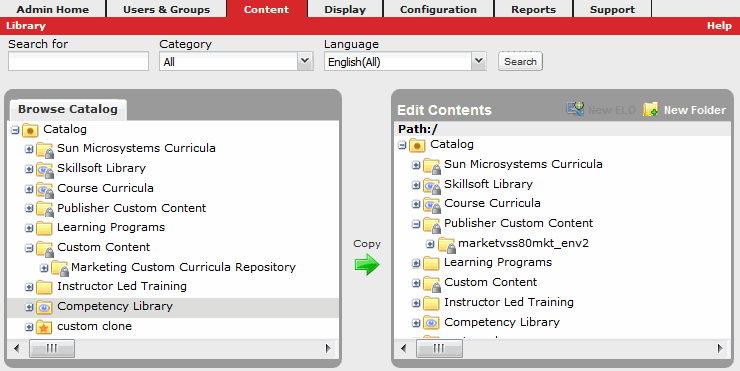This screenshot has width=740, height=371.
Task: Collapse Catalog root in Edit Contents
Action: pyautogui.click(x=402, y=145)
